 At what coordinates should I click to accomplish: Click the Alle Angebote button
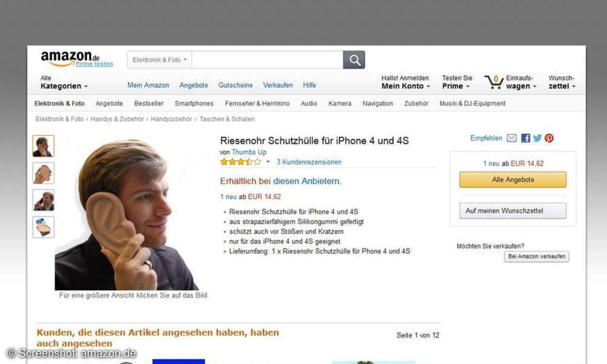click(513, 179)
